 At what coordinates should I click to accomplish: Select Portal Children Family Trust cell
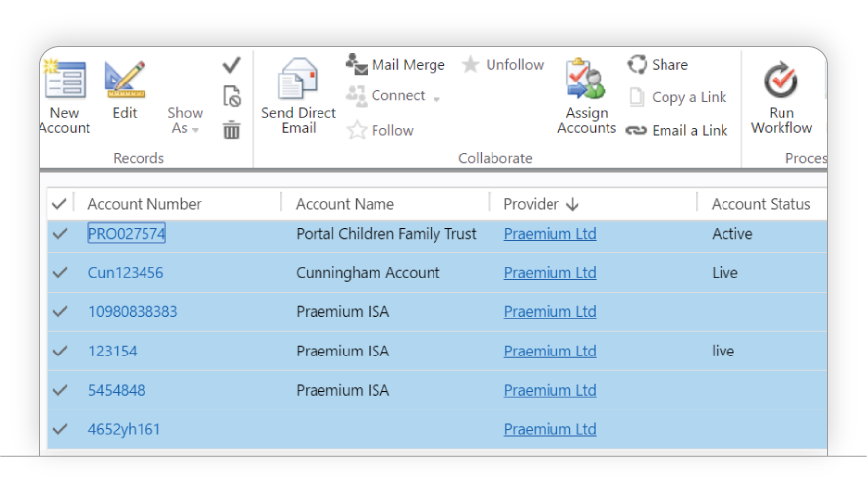tap(386, 234)
